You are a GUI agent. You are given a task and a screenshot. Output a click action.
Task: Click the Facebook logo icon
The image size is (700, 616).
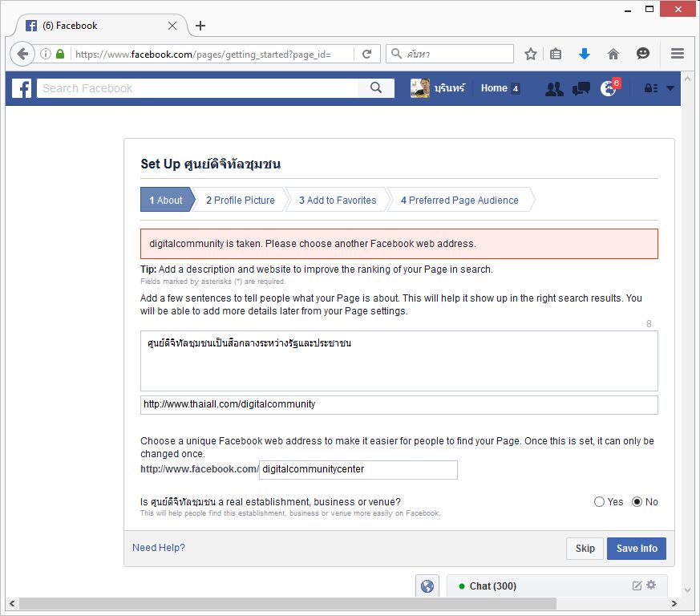(21, 88)
